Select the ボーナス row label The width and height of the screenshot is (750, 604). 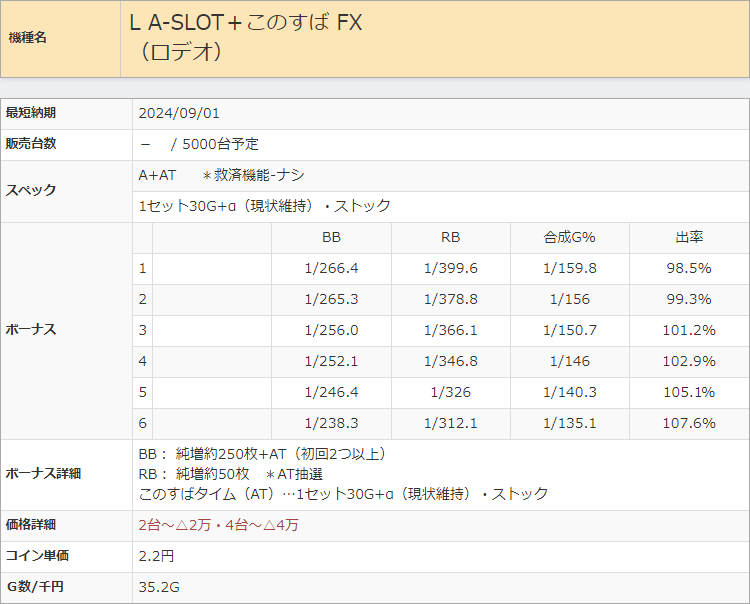[x=31, y=329]
